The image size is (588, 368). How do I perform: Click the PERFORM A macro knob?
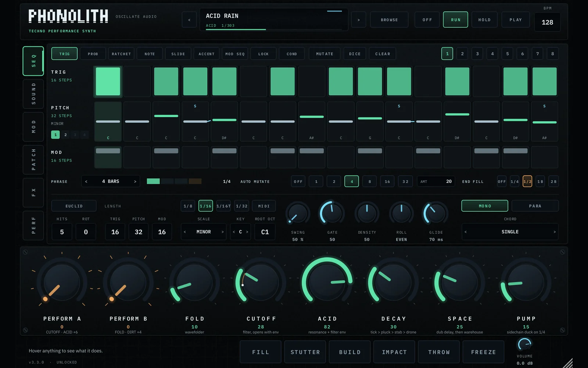[62, 283]
